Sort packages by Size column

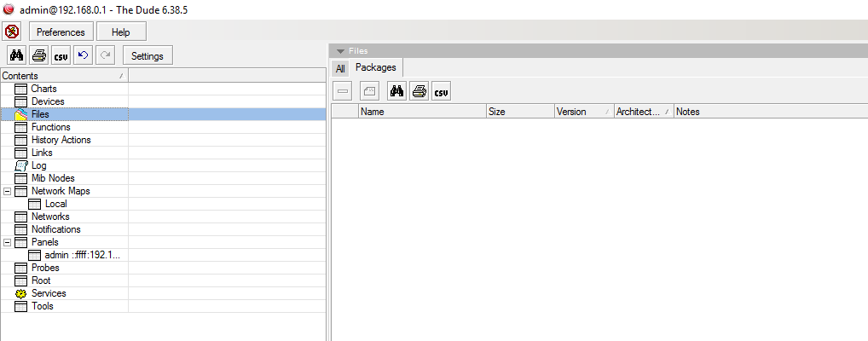pos(520,112)
